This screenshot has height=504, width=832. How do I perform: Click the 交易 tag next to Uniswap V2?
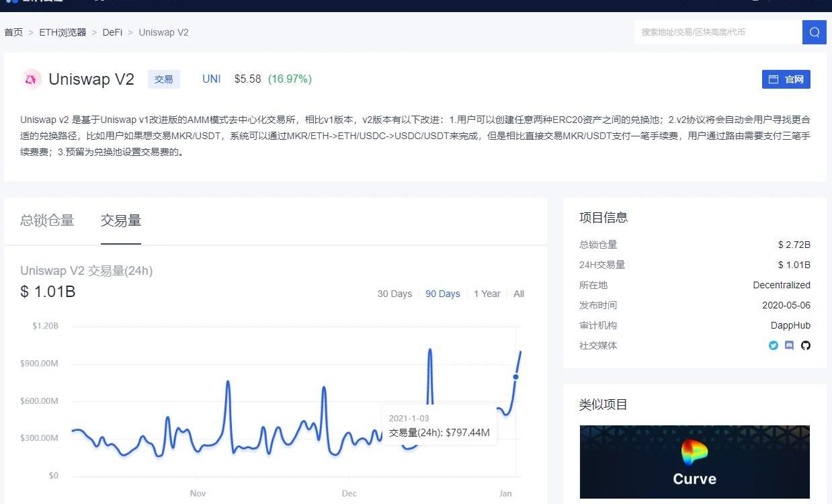[x=164, y=79]
